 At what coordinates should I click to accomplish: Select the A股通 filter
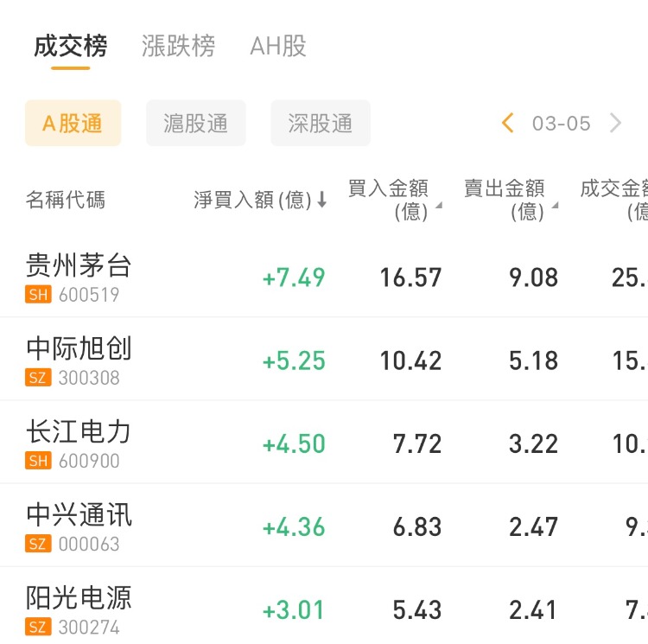[x=73, y=124]
